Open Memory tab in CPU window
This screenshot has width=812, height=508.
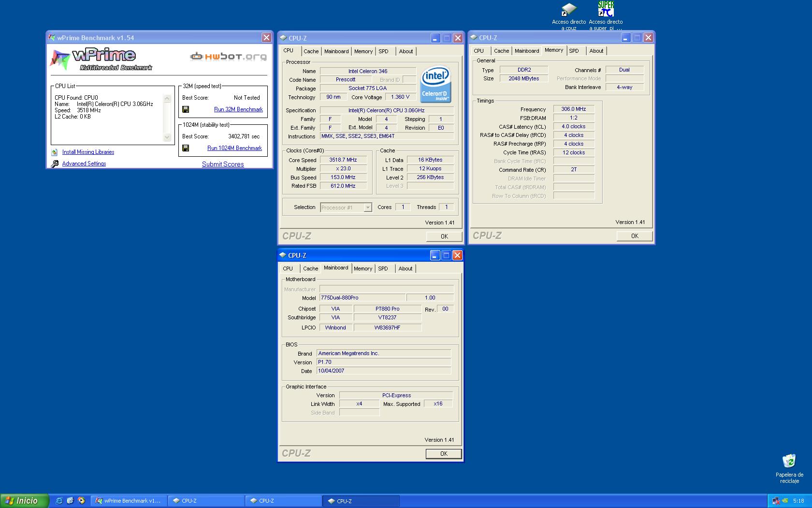tap(363, 51)
